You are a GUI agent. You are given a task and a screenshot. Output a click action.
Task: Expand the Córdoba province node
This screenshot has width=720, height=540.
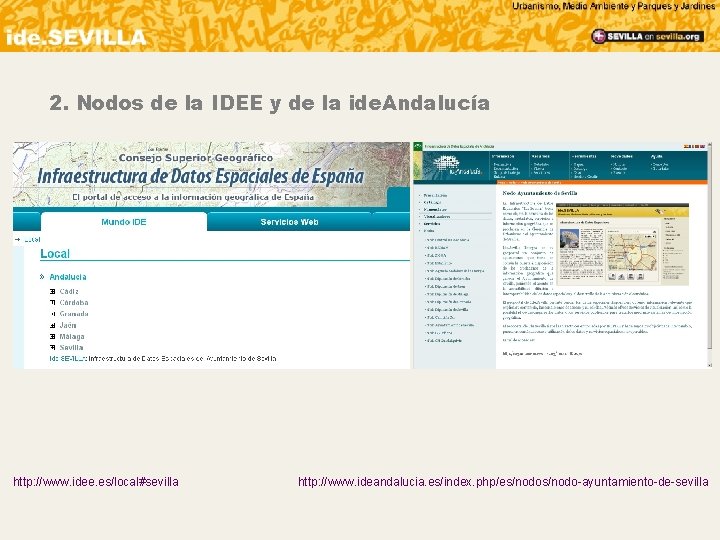(x=52, y=303)
